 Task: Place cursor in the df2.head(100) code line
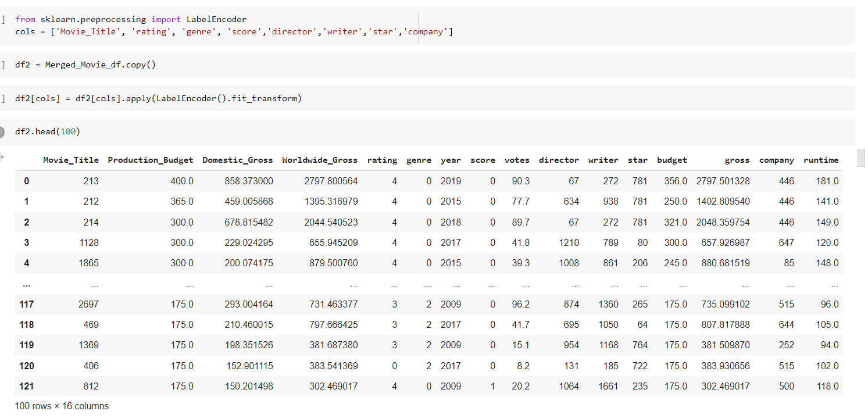tap(48, 132)
